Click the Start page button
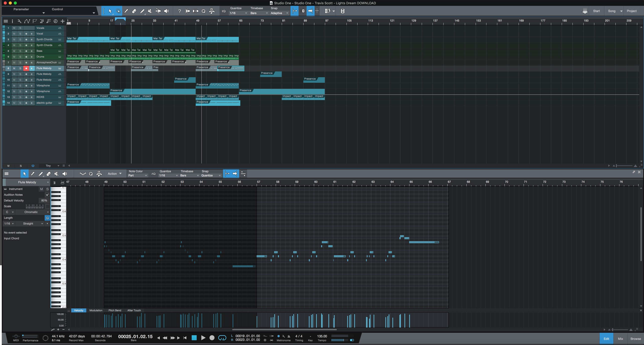The width and height of the screenshot is (644, 345). pyautogui.click(x=596, y=11)
